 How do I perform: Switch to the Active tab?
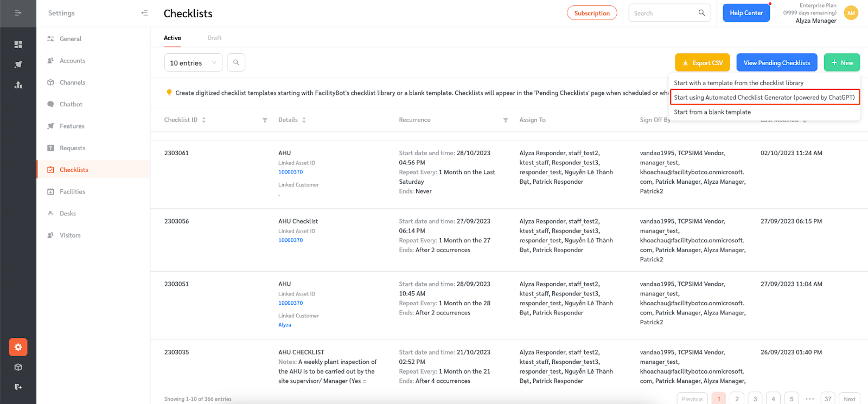[x=173, y=38]
